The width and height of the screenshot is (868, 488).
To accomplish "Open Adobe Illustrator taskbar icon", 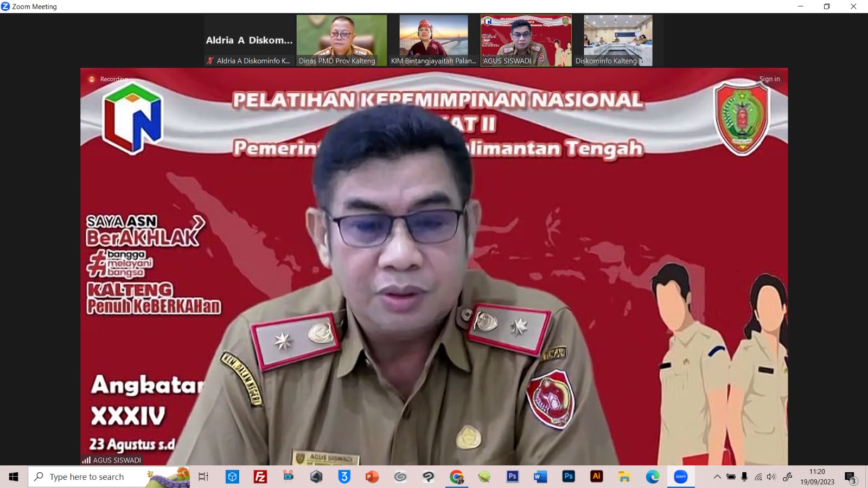I will [596, 477].
